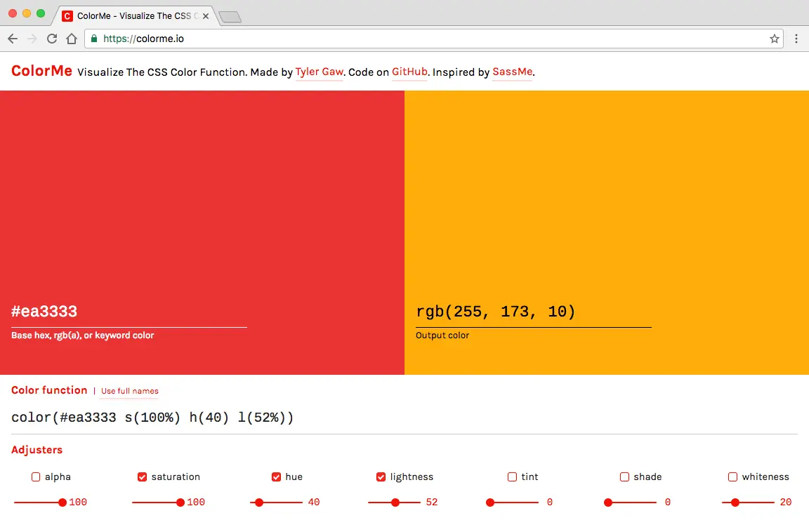The width and height of the screenshot is (809, 532).
Task: Click the ColorMe heading link
Action: click(x=41, y=70)
